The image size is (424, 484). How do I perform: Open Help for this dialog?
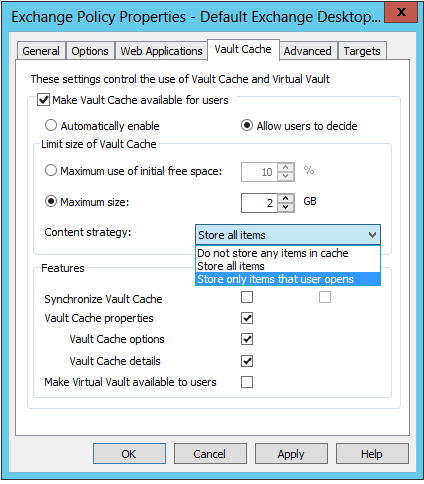tap(372, 454)
